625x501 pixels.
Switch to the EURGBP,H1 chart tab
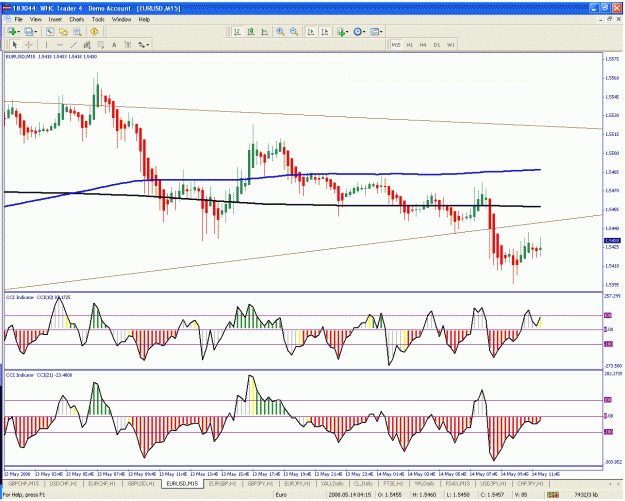(x=222, y=483)
